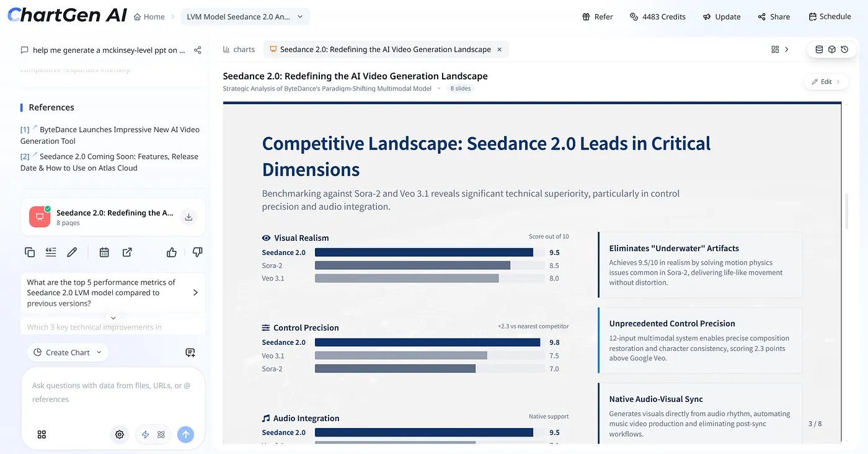Share the chat conversation via share icon
The height and width of the screenshot is (454, 868).
point(197,50)
